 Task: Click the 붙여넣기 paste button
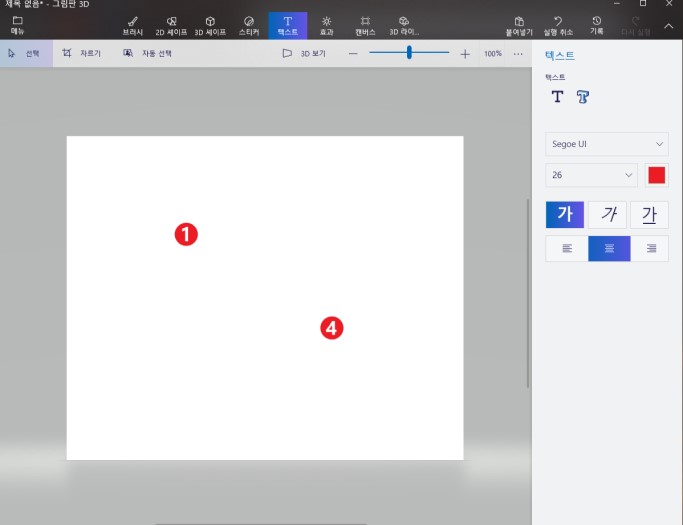tap(519, 26)
